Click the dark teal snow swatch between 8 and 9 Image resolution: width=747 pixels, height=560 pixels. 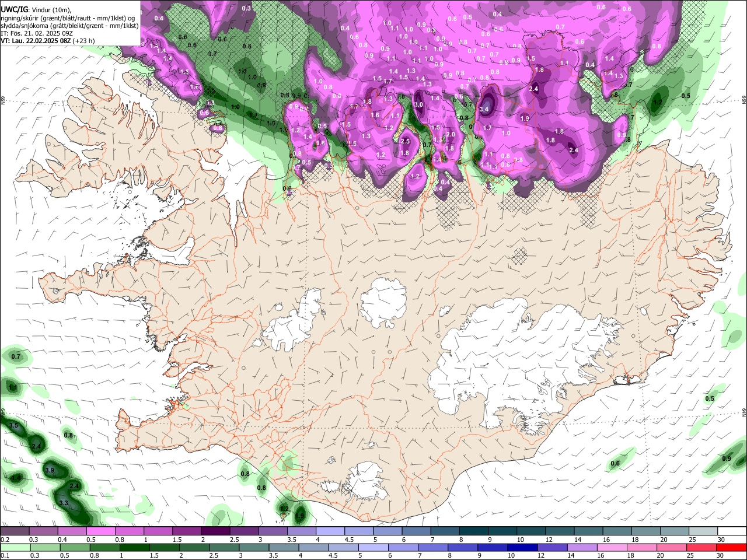[473, 531]
